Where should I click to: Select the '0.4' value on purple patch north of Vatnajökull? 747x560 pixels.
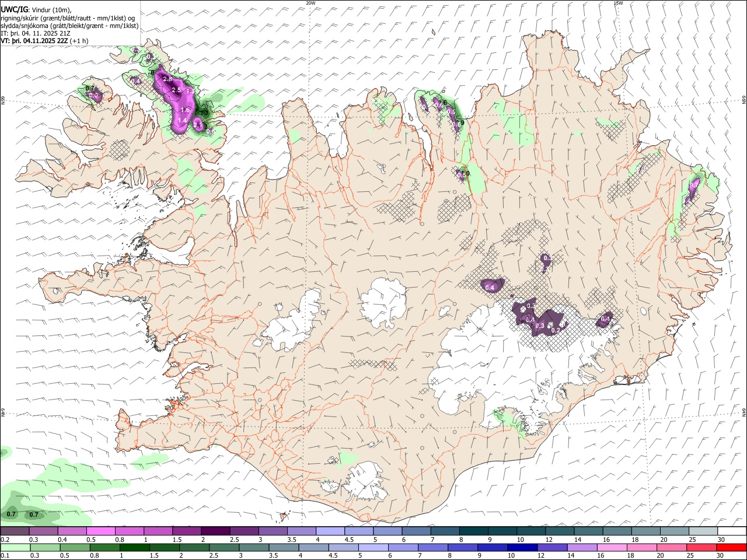click(x=490, y=287)
